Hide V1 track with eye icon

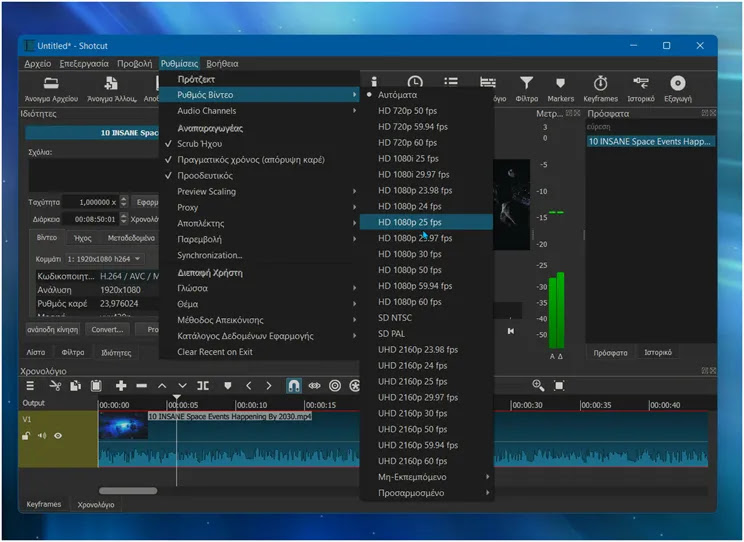click(x=58, y=436)
